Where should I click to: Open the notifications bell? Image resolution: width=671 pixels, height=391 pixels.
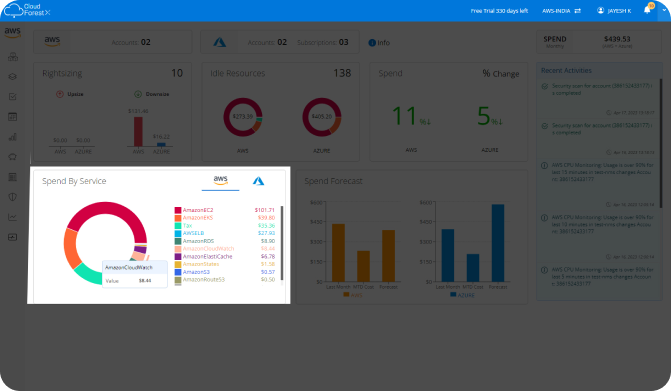tap(647, 10)
